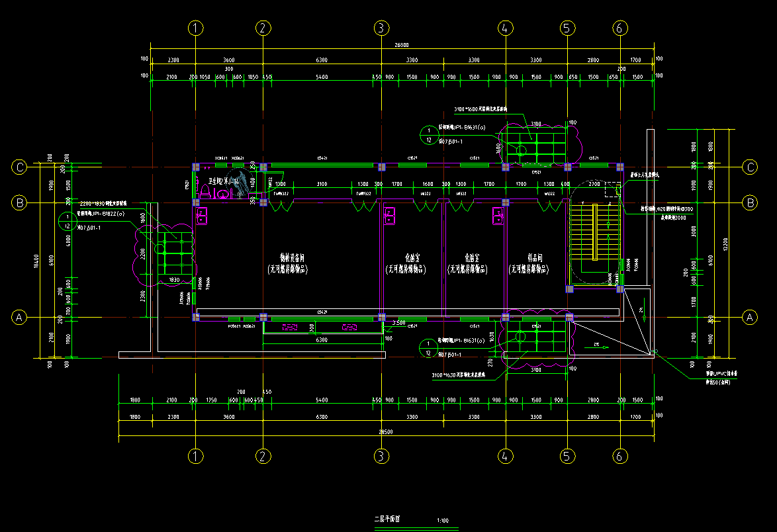Viewport: 777px width, 532px height.
Task: Click grid axis bubble 3 at bottom
Action: click(381, 456)
